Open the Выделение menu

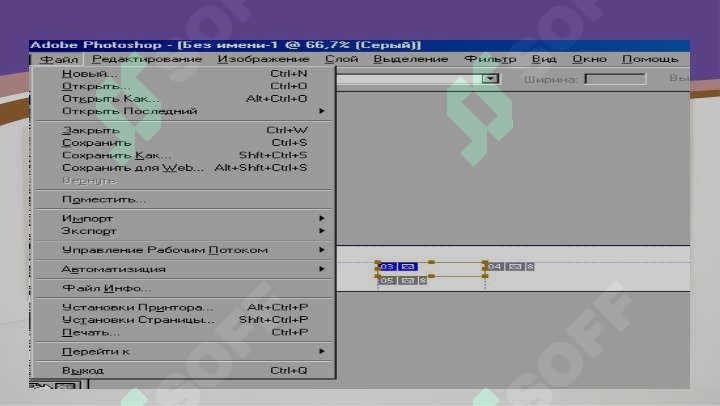pos(411,59)
